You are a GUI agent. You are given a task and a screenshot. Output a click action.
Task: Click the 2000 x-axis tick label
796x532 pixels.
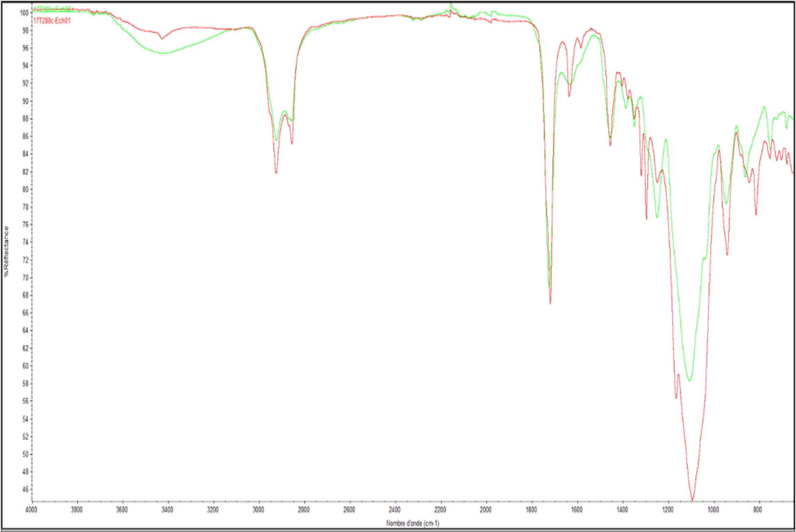tap(486, 510)
